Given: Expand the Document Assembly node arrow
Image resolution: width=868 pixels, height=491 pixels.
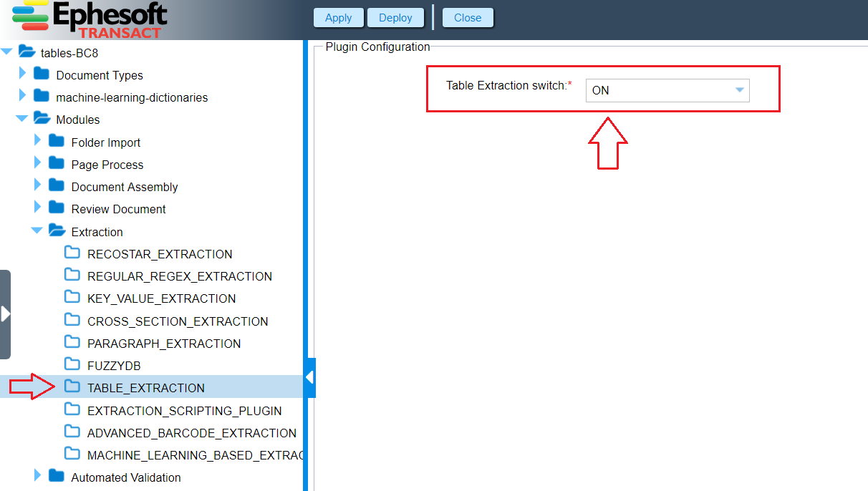Looking at the screenshot, I should [x=37, y=185].
